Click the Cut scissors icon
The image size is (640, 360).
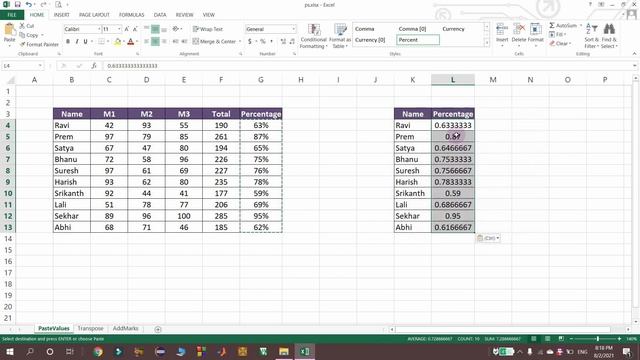22,26
